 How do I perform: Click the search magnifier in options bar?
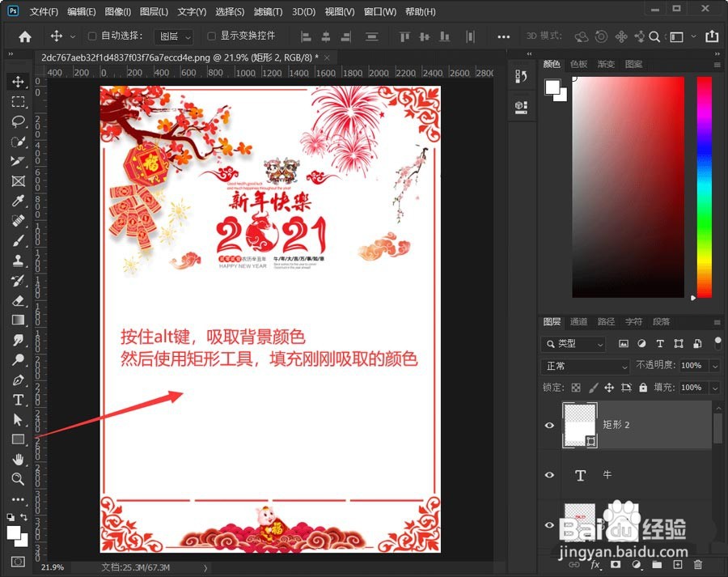click(x=654, y=36)
